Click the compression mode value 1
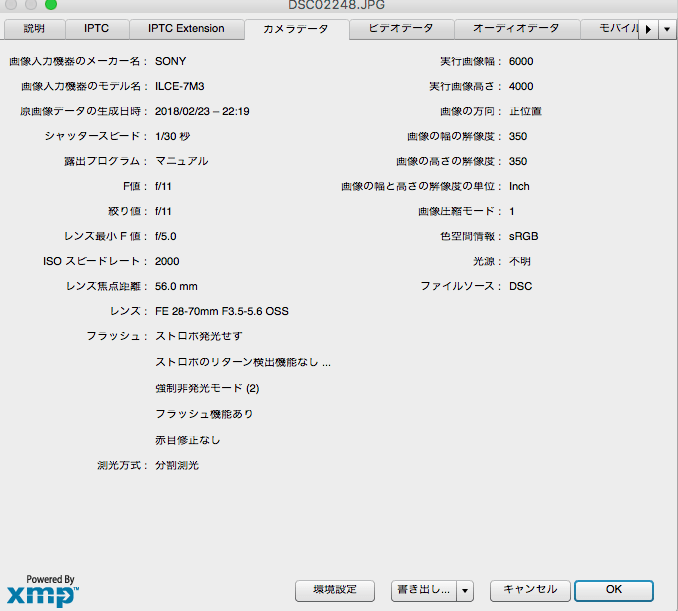The image size is (678, 611). (512, 211)
